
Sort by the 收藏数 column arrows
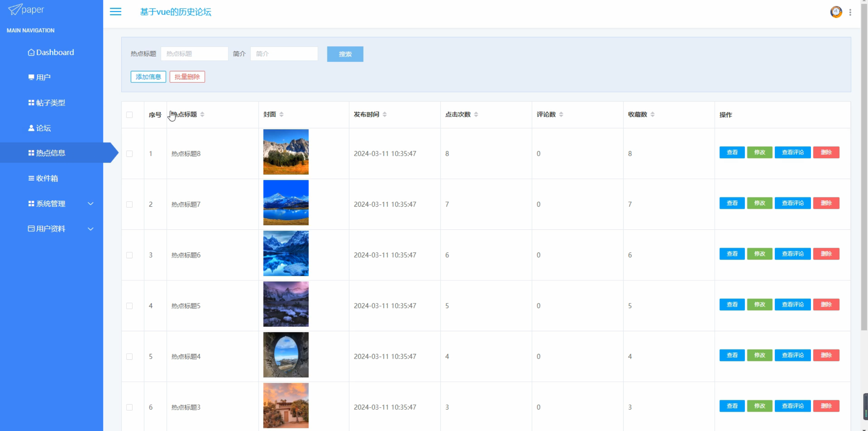pos(652,114)
